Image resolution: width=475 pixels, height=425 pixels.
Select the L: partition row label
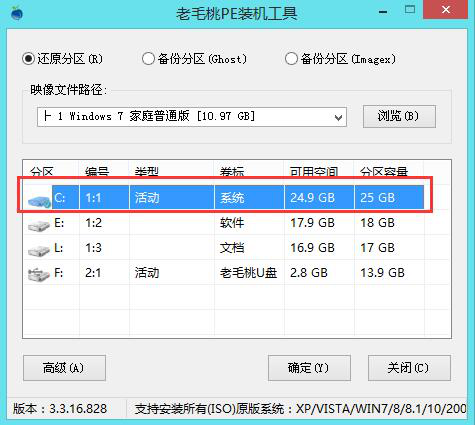pos(58,248)
